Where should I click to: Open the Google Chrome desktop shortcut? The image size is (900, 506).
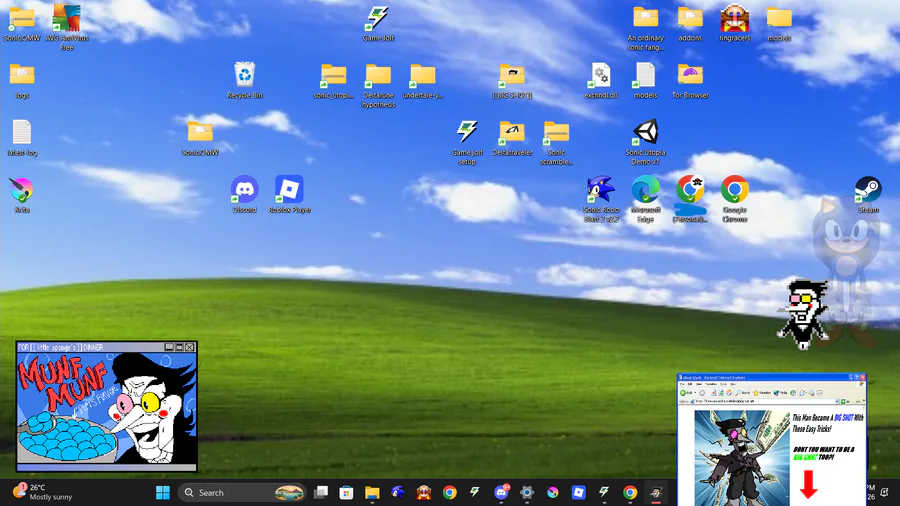click(x=735, y=199)
